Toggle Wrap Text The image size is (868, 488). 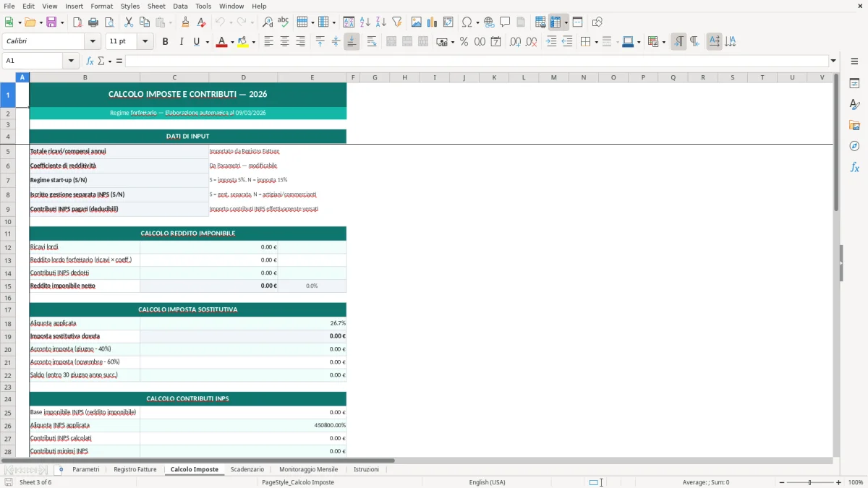[371, 42]
